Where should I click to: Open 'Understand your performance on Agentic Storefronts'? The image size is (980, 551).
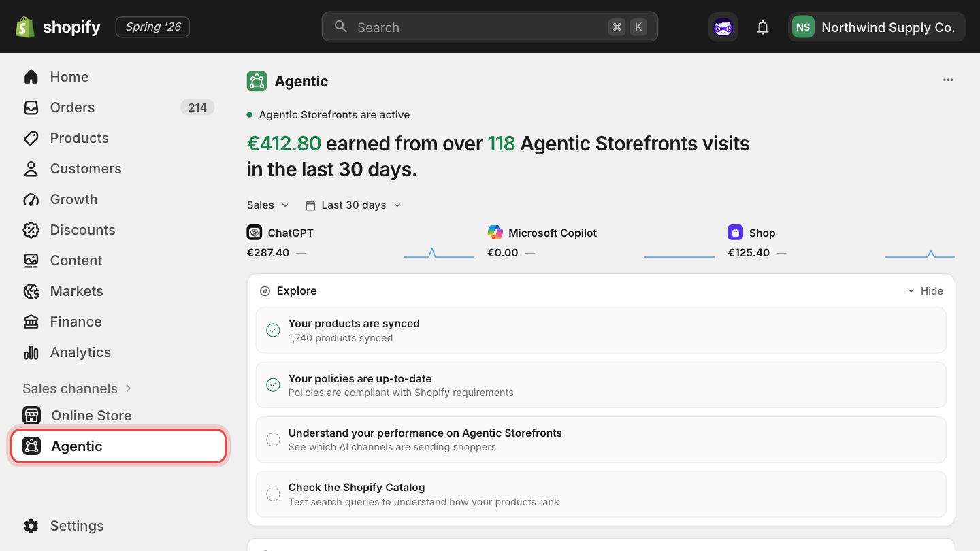[601, 439]
